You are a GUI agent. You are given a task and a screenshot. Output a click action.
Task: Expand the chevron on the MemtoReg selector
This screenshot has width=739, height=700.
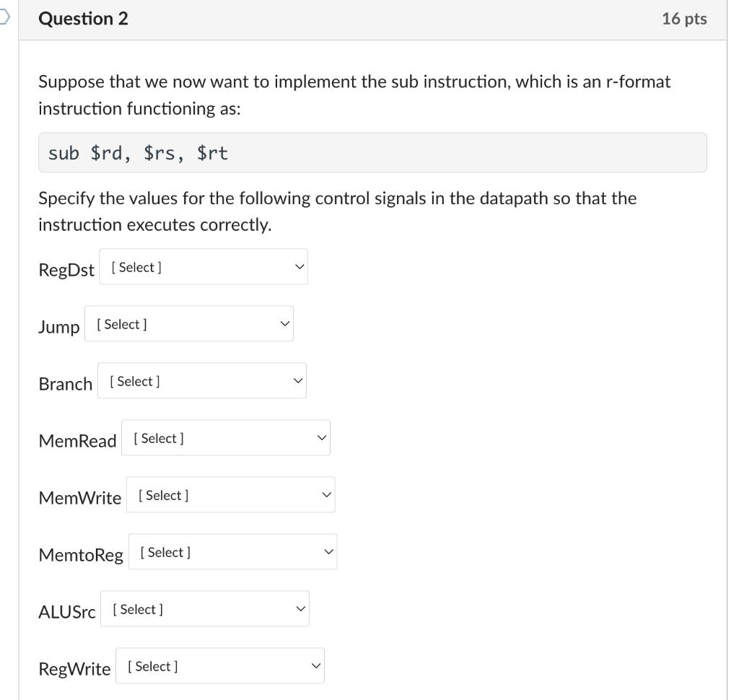328,551
